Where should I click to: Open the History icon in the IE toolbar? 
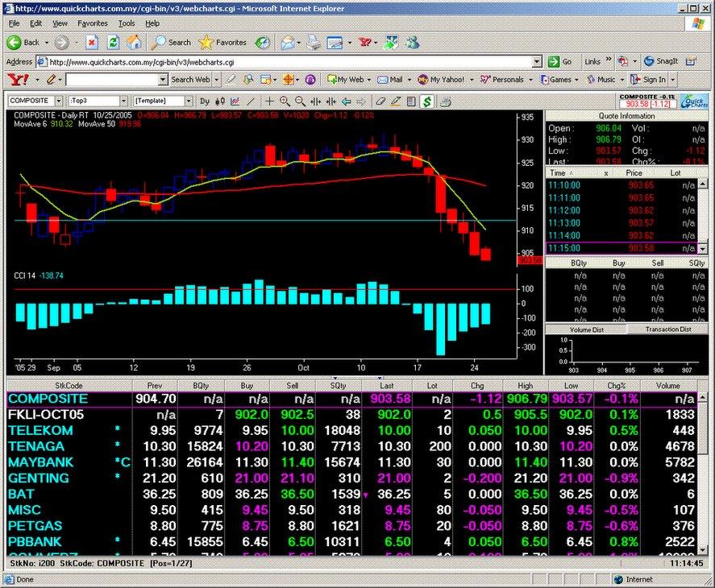262,43
